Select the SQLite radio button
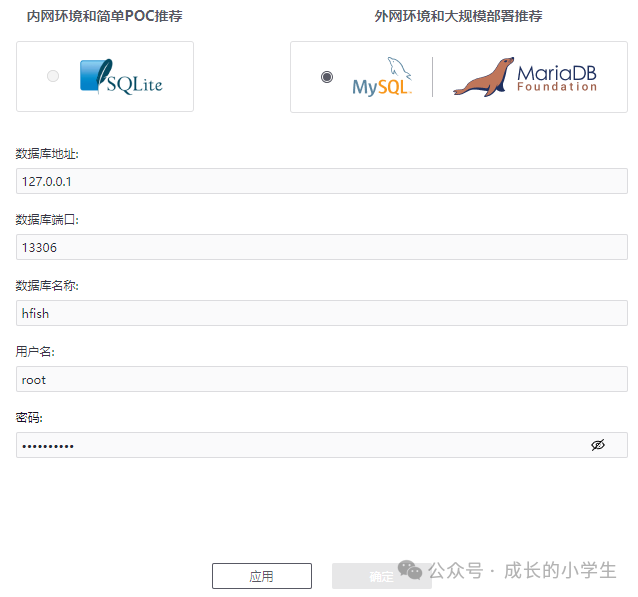This screenshot has height=597, width=638. pos(53,76)
